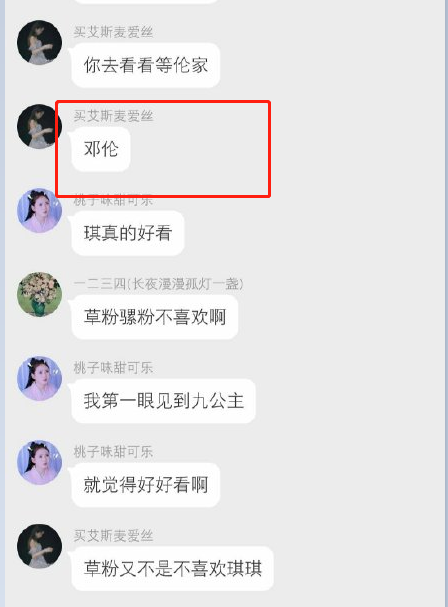Open the 一二三四(长夜漫漫孤灯一盏) username
Screen dimensions: 448x607
[x=158, y=284]
